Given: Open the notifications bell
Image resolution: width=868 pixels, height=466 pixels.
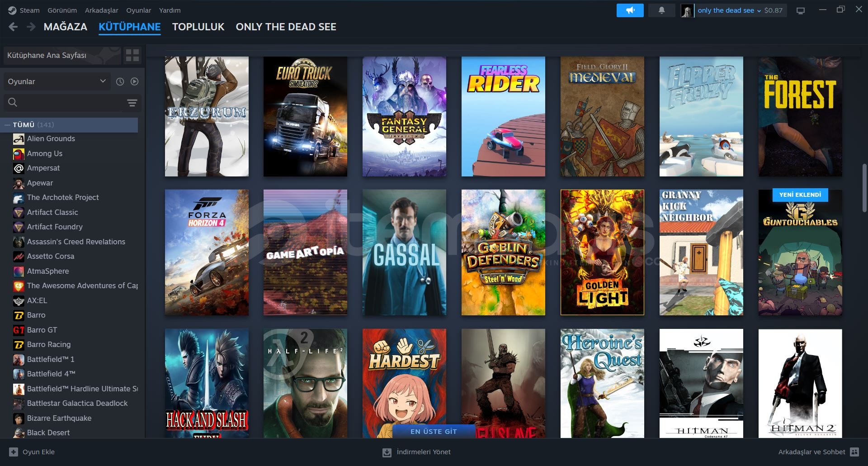Looking at the screenshot, I should tap(661, 10).
